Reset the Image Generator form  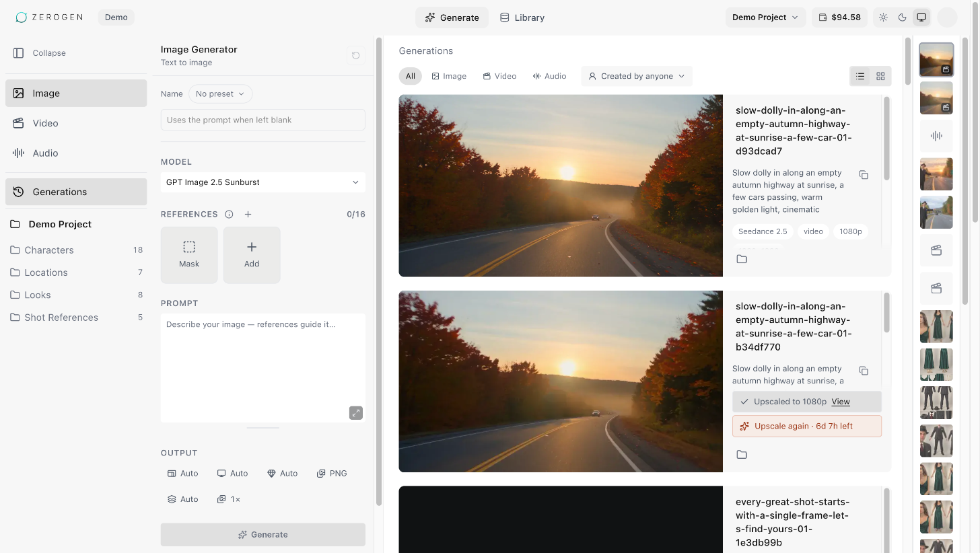356,55
